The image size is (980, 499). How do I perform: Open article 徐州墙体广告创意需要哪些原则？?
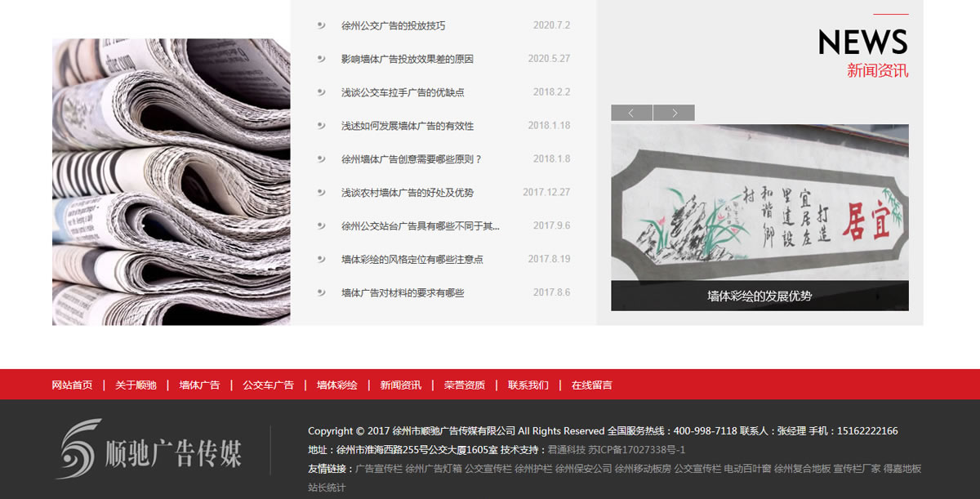412,159
